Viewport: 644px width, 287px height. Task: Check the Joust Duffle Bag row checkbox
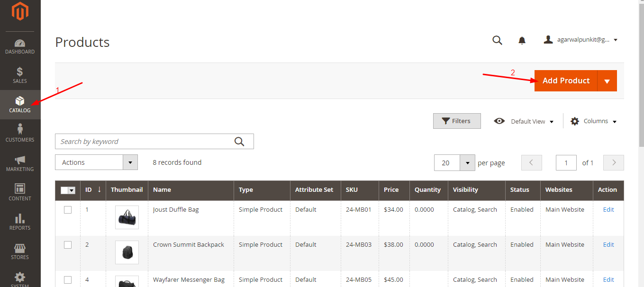[x=68, y=210]
